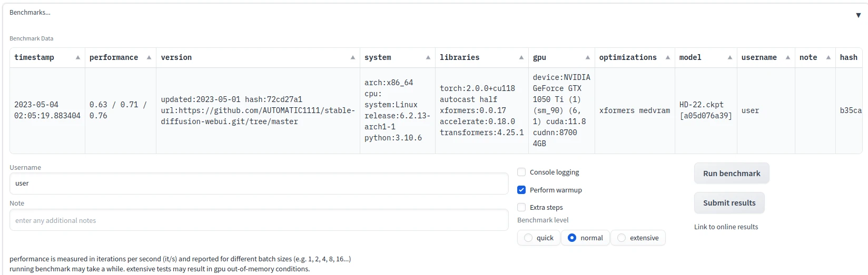
Task: Click the performance column sort arrow
Action: (x=149, y=58)
